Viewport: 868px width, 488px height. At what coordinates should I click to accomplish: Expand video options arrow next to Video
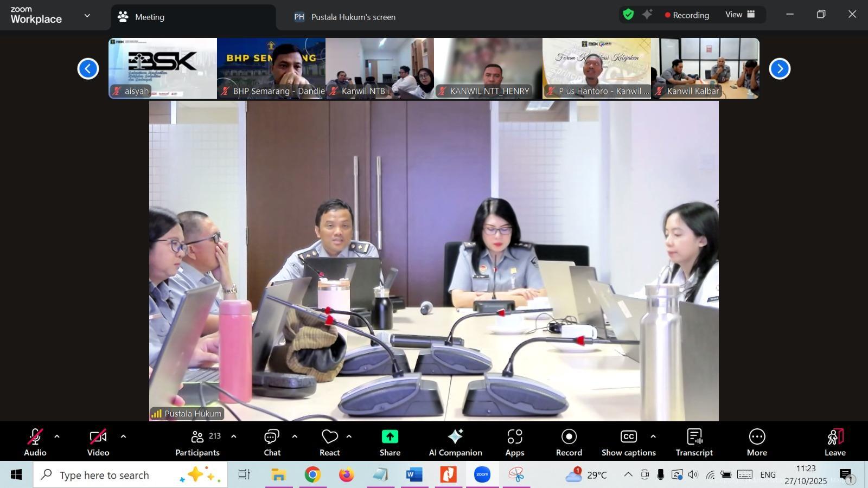[123, 436]
